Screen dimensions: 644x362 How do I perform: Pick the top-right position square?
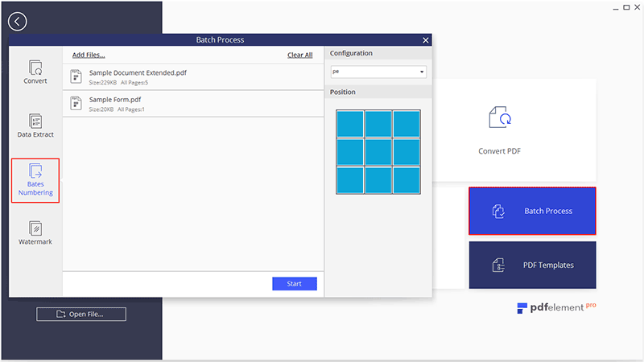click(x=407, y=124)
